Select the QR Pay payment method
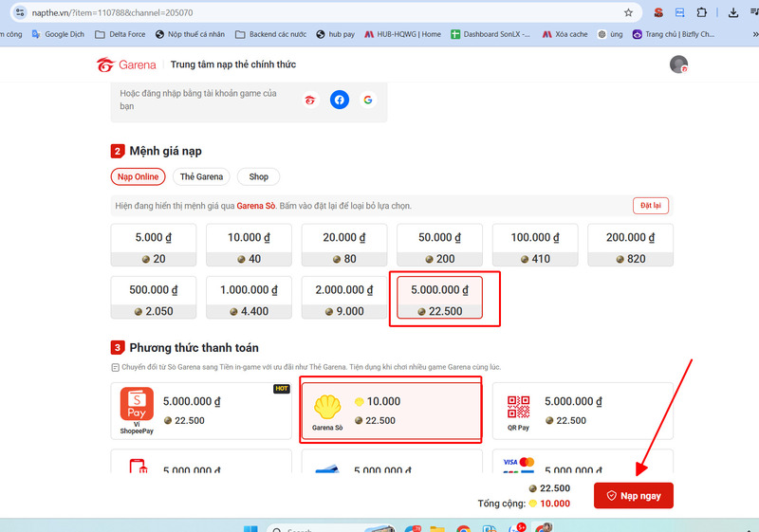The width and height of the screenshot is (759, 532). pyautogui.click(x=583, y=412)
